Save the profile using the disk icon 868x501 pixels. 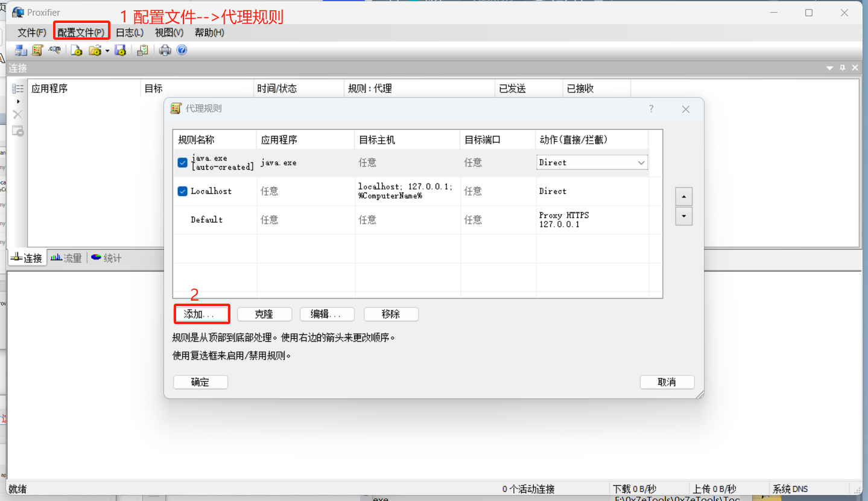coord(120,49)
